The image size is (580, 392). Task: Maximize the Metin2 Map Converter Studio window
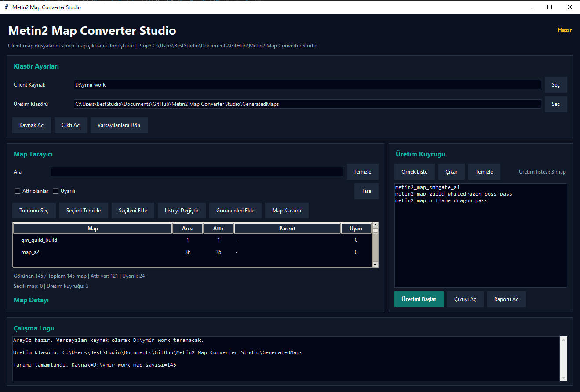tap(550, 7)
